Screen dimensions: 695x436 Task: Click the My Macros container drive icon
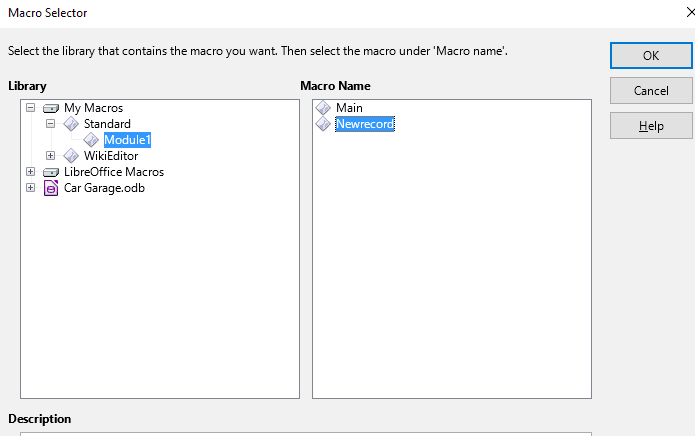pyautogui.click(x=51, y=108)
